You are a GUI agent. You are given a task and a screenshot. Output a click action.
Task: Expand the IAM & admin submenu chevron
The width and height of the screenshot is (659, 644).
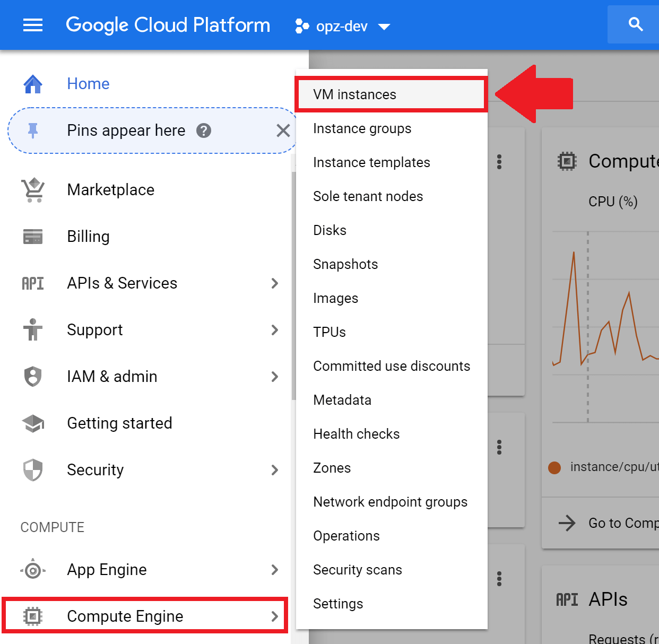click(x=274, y=377)
